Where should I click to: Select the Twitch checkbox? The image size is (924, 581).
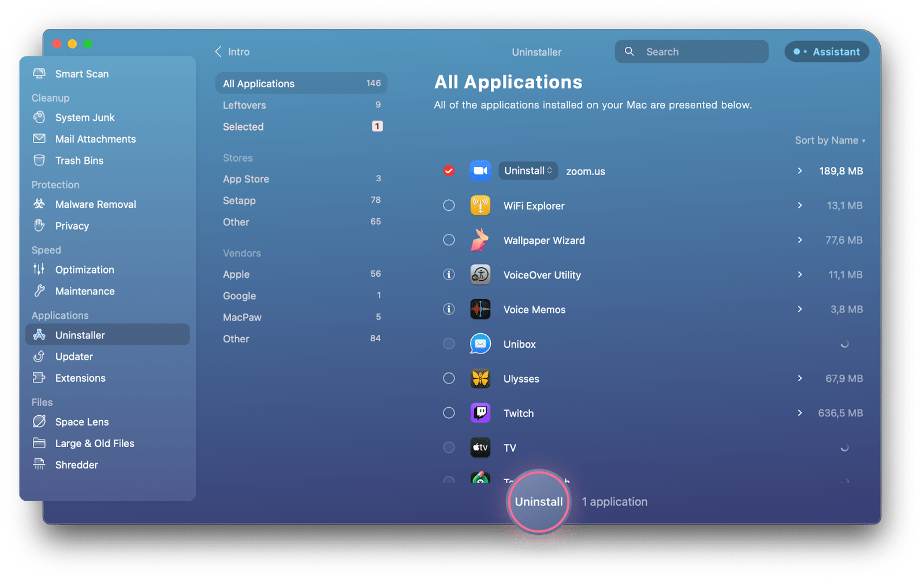point(449,413)
